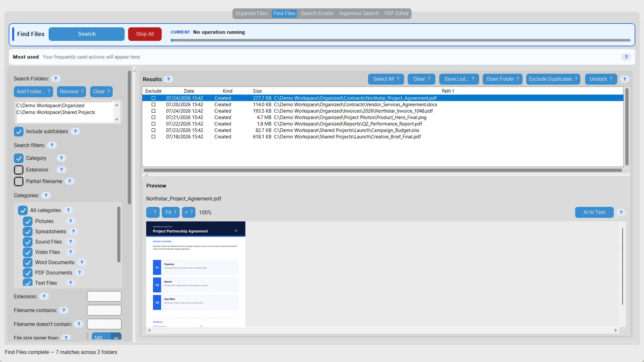Open help icon next to Word Documents
This screenshot has height=362, width=644.
point(82,262)
